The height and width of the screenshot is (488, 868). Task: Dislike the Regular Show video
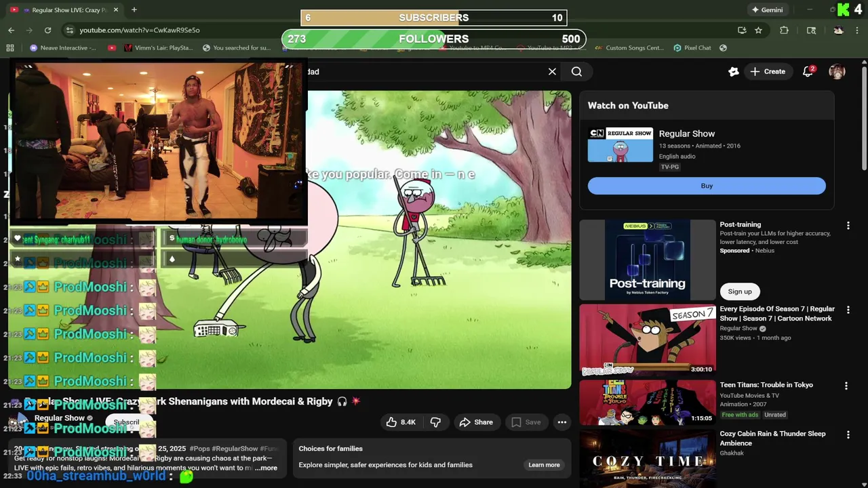[x=435, y=422]
